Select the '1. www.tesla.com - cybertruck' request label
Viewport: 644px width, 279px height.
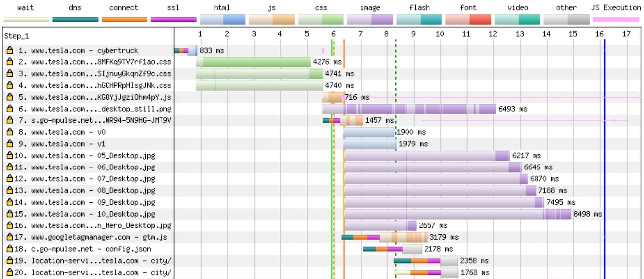(x=78, y=51)
